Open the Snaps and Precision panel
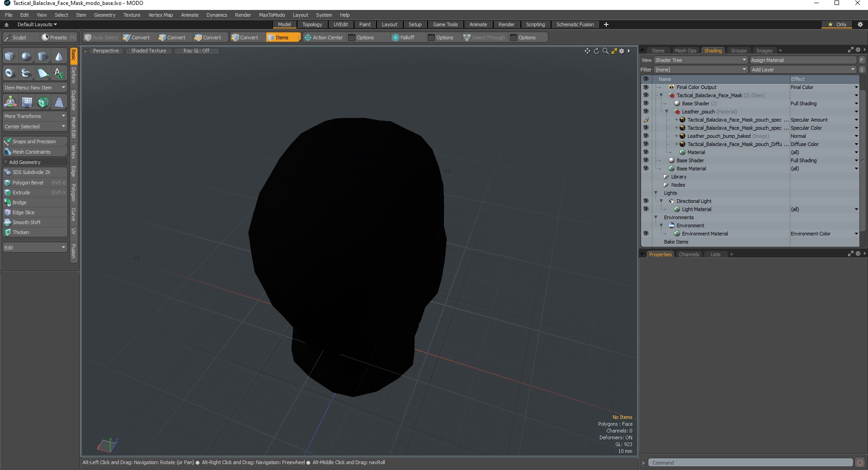This screenshot has height=470, width=868. tap(35, 141)
